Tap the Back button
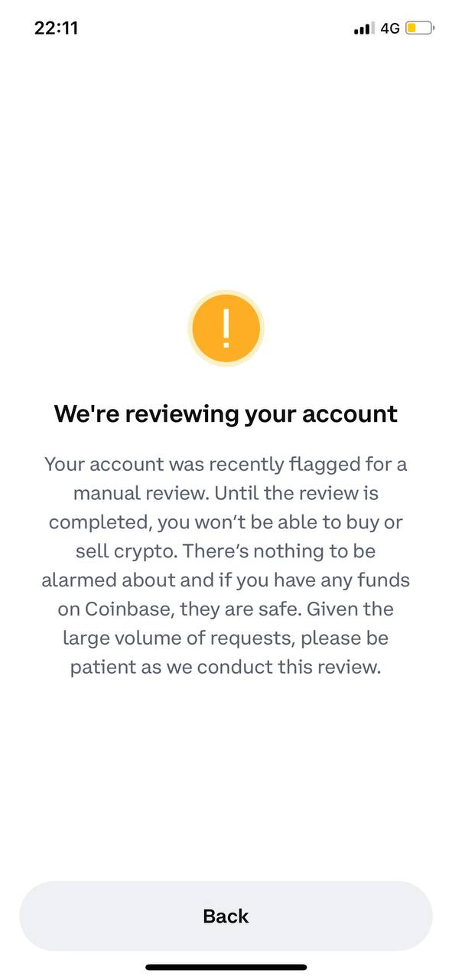Image resolution: width=452 pixels, height=980 pixels. [226, 916]
